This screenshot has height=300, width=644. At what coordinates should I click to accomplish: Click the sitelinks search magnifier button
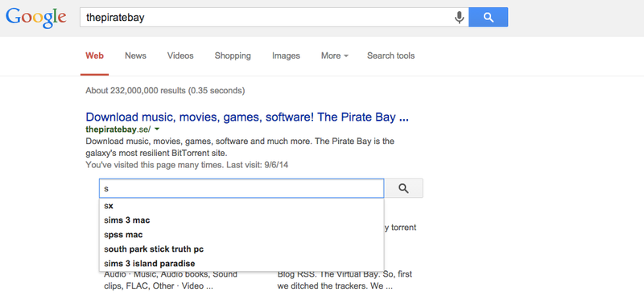403,188
